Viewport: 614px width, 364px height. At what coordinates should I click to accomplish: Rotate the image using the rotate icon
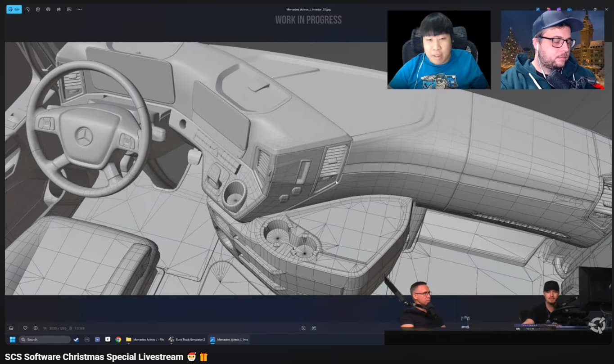pos(27,9)
